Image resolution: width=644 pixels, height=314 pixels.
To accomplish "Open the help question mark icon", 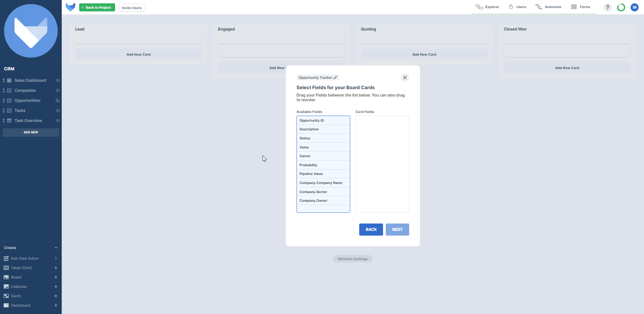I will coord(607,7).
